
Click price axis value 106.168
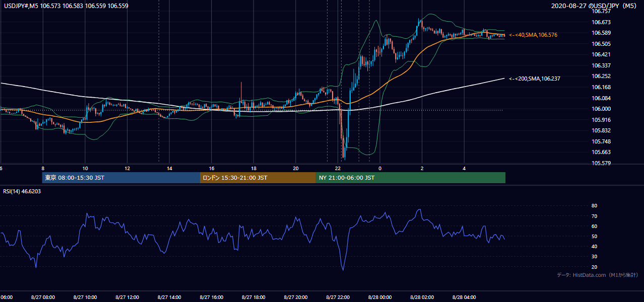click(601, 87)
